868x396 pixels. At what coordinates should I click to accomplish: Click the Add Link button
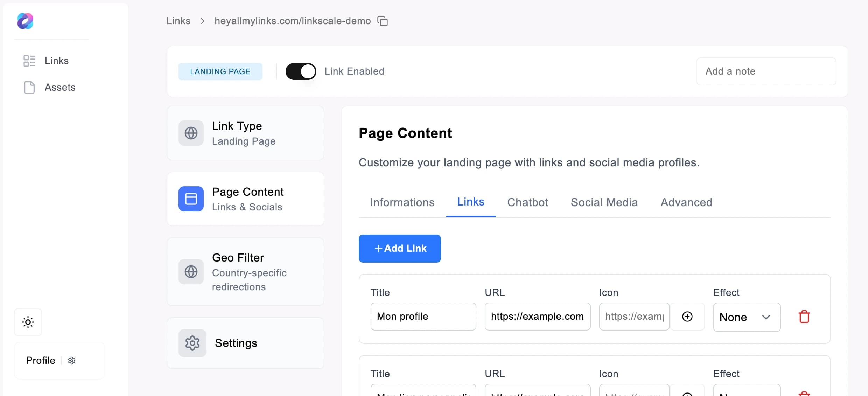[400, 249]
